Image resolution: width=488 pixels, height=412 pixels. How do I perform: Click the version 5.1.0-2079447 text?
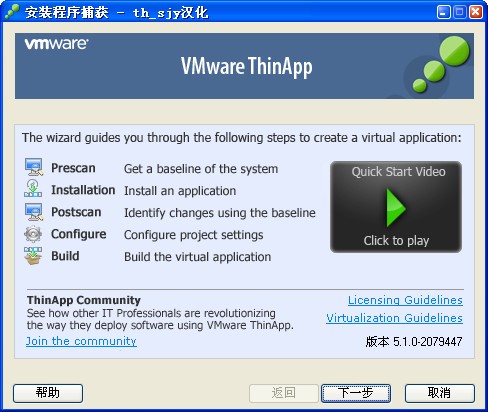tap(414, 341)
